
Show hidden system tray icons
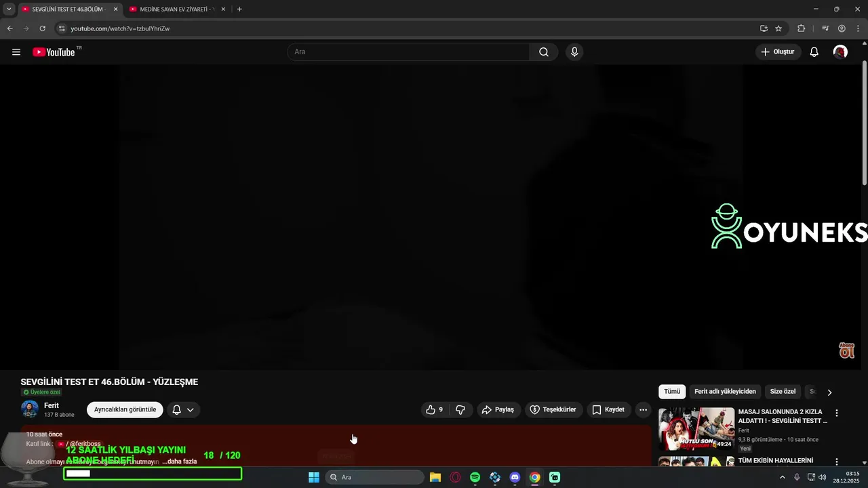pos(782,477)
